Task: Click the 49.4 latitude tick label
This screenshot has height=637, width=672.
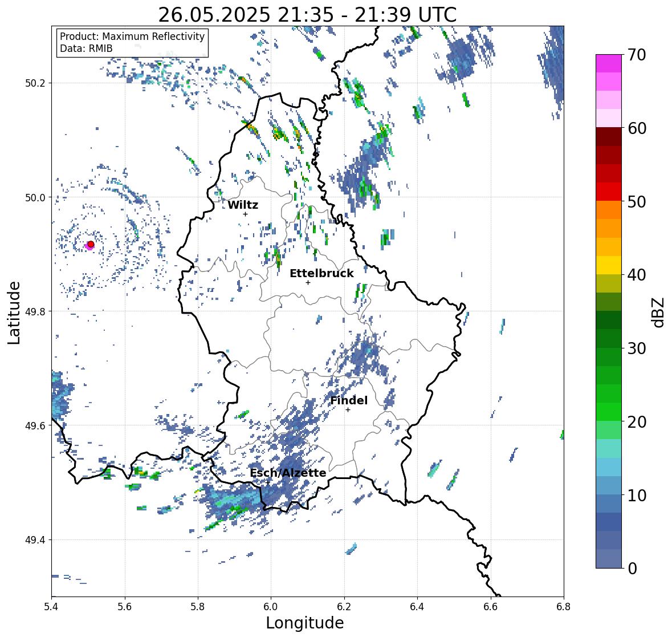Action: (x=35, y=540)
